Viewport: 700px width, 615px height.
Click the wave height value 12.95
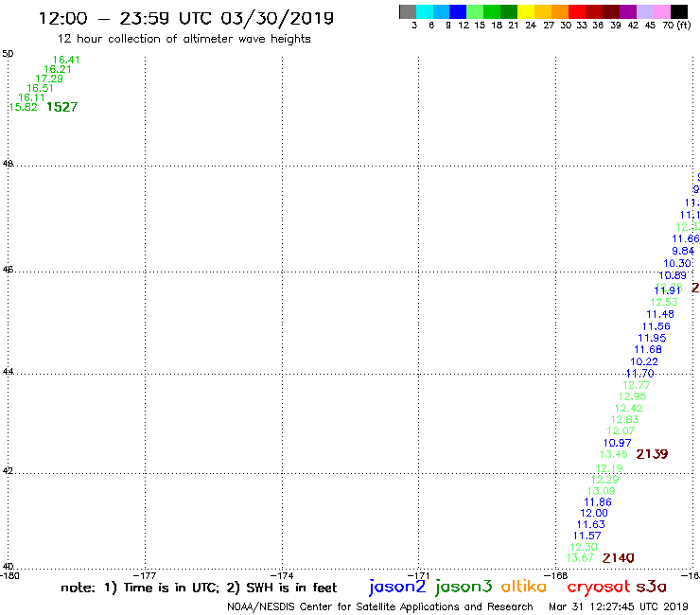(x=633, y=396)
